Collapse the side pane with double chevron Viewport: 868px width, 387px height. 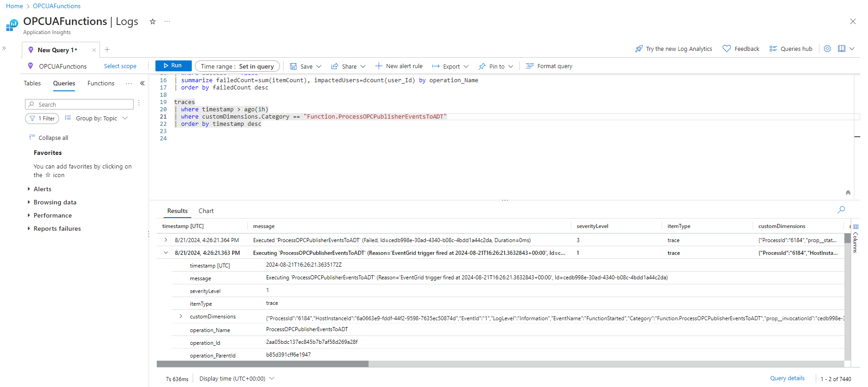tap(142, 84)
